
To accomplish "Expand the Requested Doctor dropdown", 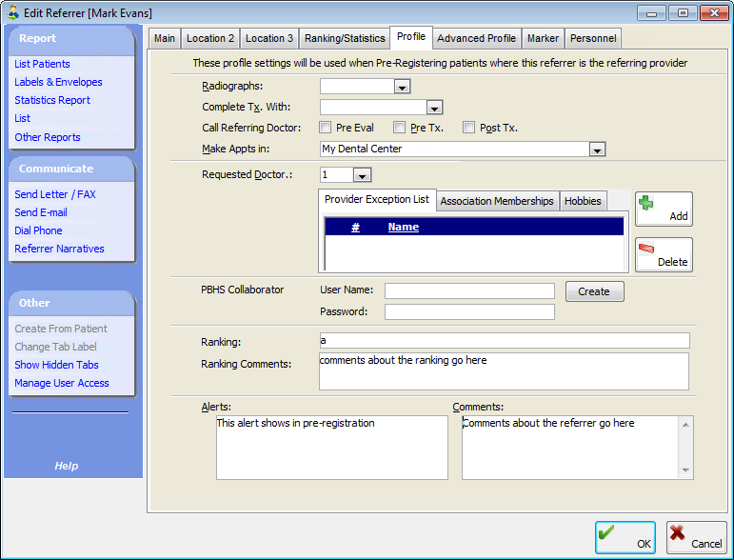I will (362, 175).
